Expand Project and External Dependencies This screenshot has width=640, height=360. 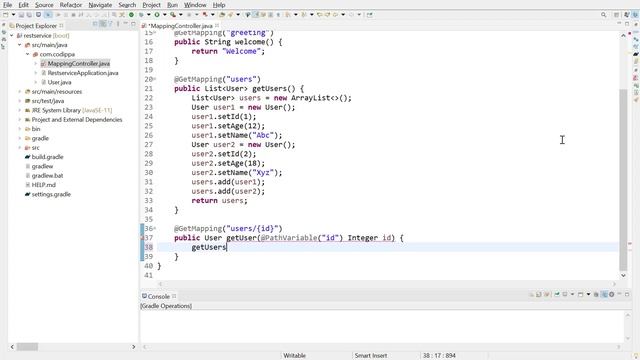[20, 120]
